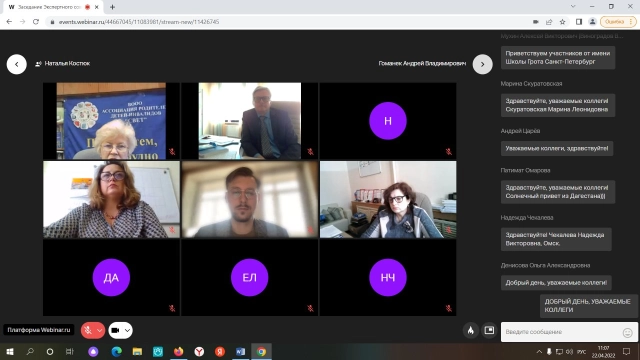Expand camera options dropdown arrow
The image size is (640, 360).
point(127,330)
